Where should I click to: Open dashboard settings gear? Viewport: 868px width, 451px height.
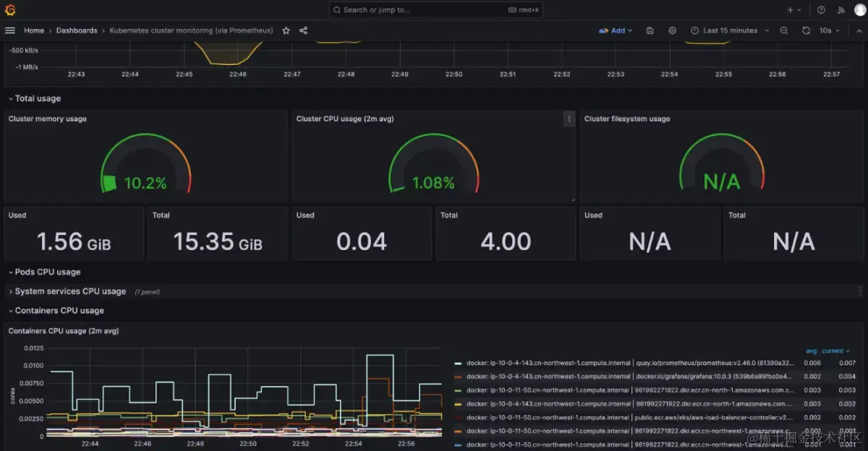[672, 30]
